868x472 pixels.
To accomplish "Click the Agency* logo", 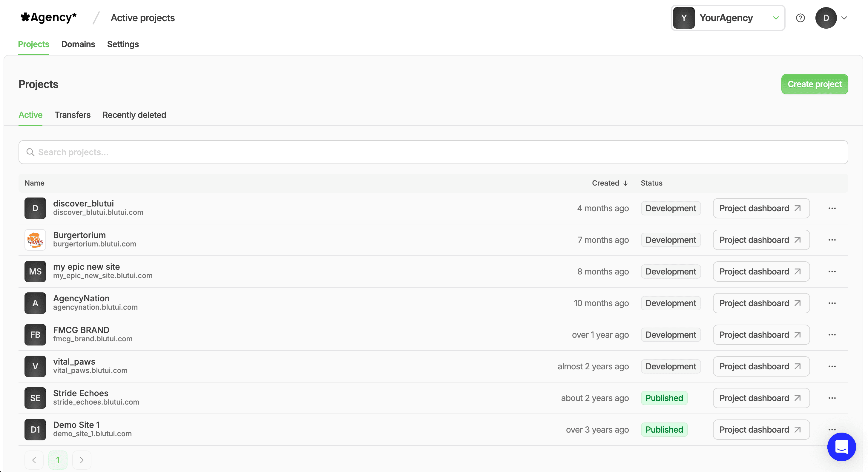I will click(x=48, y=18).
